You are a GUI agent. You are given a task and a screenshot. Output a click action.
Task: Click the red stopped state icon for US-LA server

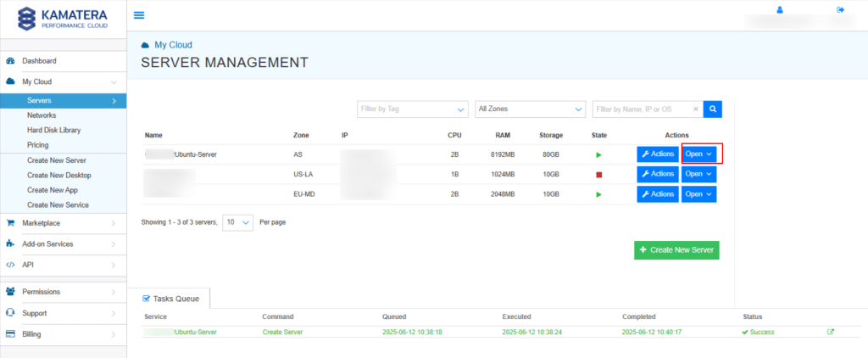pos(598,175)
